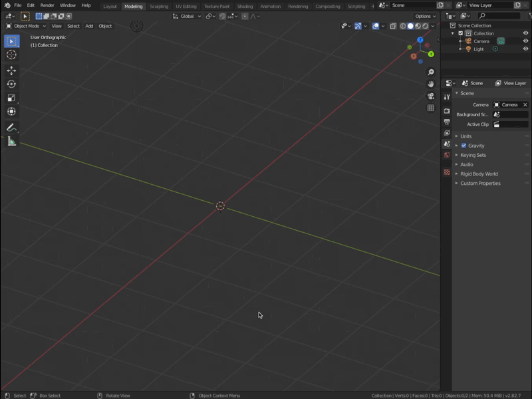This screenshot has width=532, height=399.
Task: Open the Global orientation dropdown
Action: [x=187, y=16]
